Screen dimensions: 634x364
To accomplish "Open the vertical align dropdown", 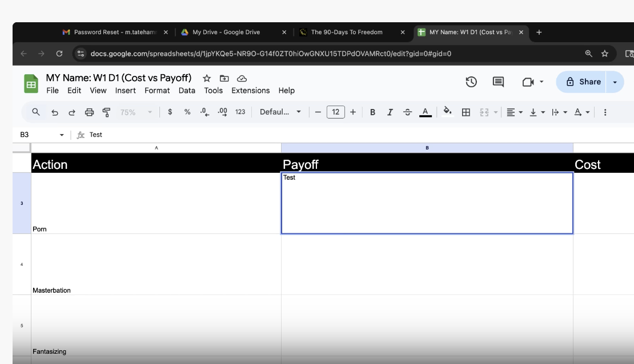I will [x=537, y=112].
